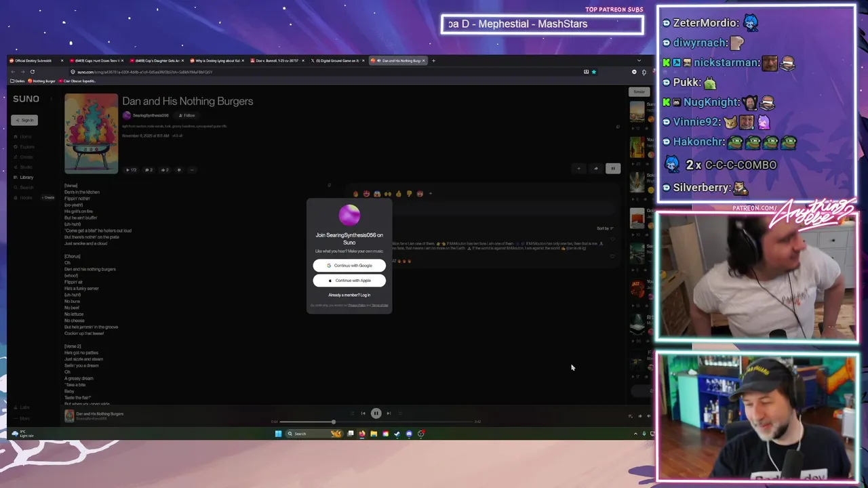Click the SUNO logo
This screenshot has height=488, width=868.
tap(26, 99)
